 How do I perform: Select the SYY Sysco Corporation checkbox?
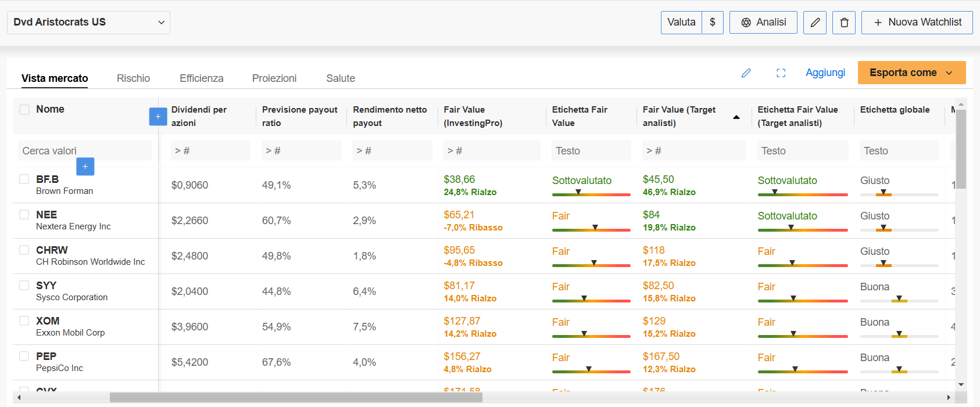click(x=24, y=286)
